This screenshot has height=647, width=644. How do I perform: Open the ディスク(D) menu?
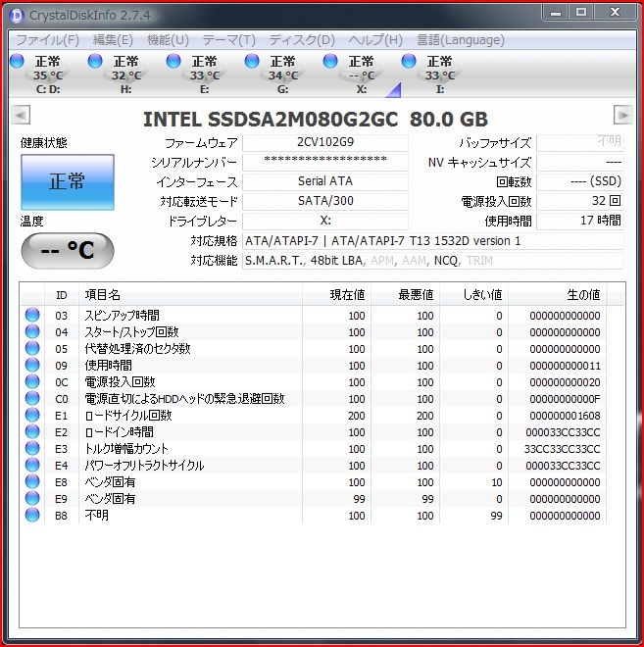tap(302, 40)
